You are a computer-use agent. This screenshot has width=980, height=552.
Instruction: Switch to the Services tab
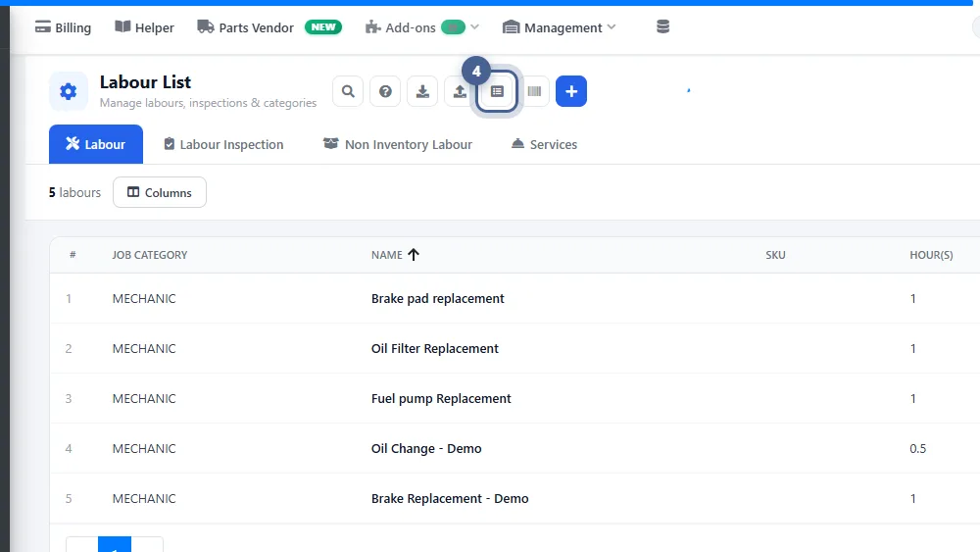pos(544,144)
